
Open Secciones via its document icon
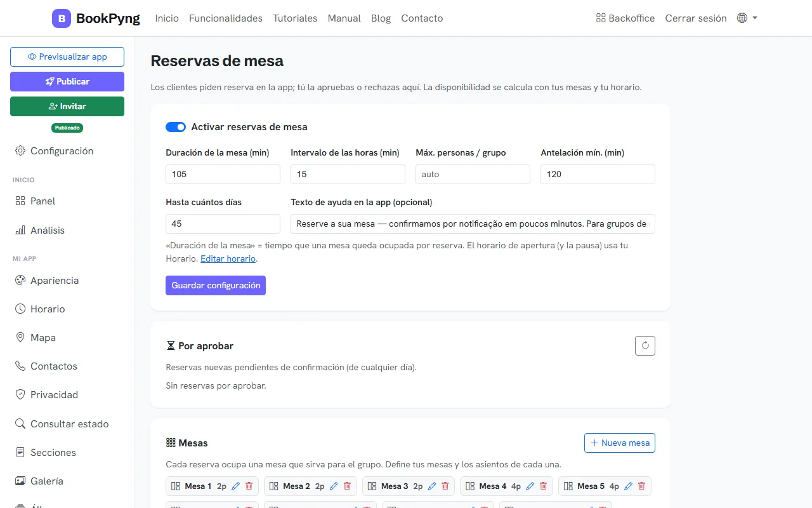point(20,452)
